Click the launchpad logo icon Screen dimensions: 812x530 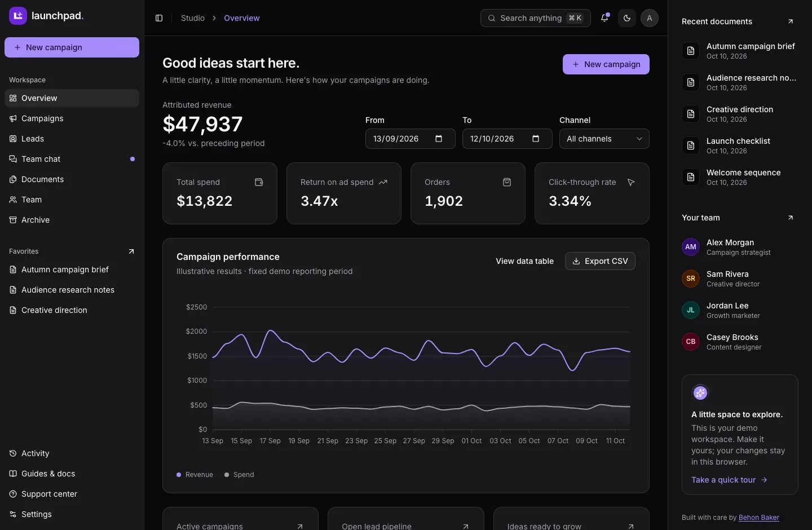18,16
